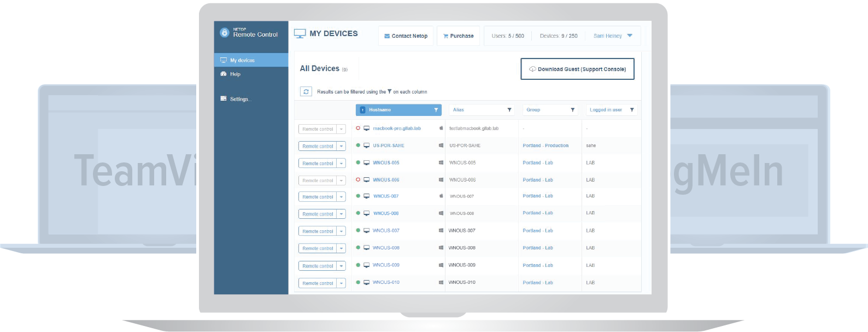Image resolution: width=868 pixels, height=332 pixels.
Task: Open the Portland - Production group link
Action: tap(546, 145)
